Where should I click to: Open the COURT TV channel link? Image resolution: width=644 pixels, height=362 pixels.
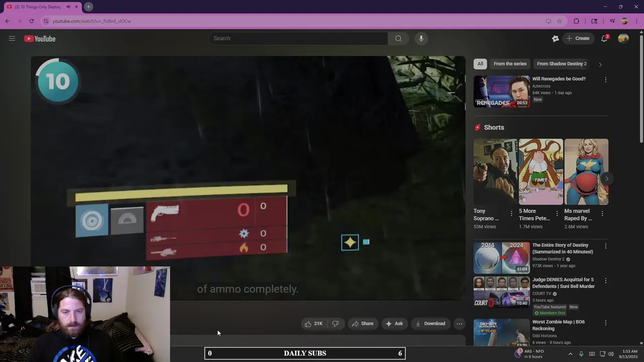542,294
